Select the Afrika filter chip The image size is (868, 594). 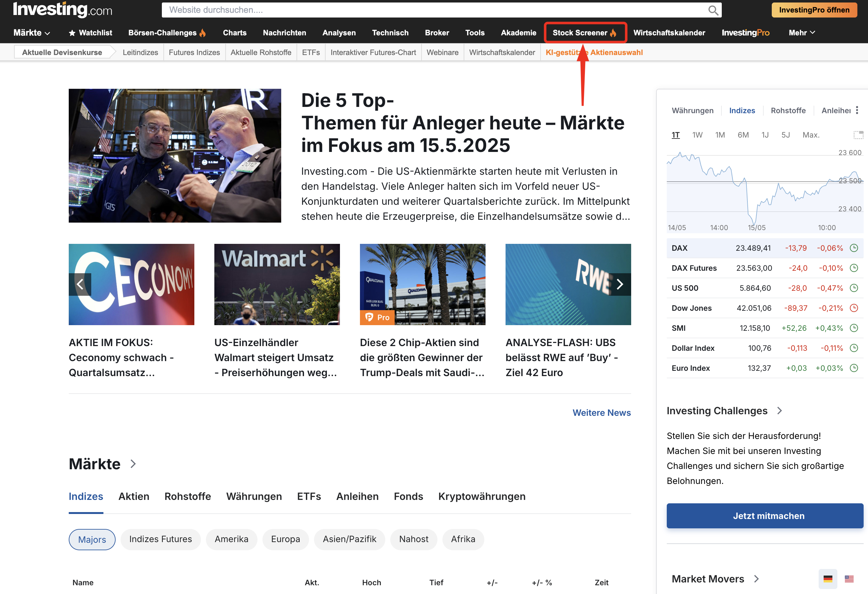[463, 539]
